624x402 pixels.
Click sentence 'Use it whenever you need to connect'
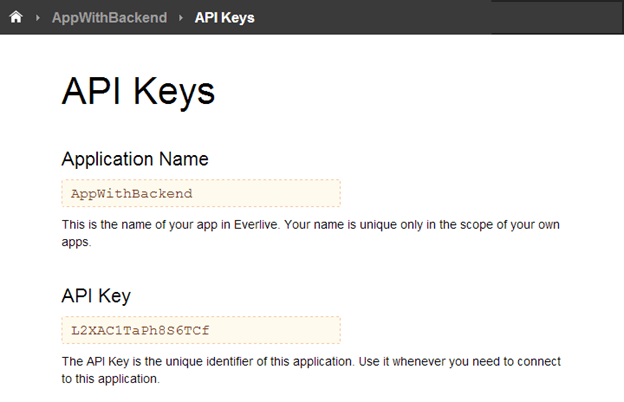click(x=460, y=361)
